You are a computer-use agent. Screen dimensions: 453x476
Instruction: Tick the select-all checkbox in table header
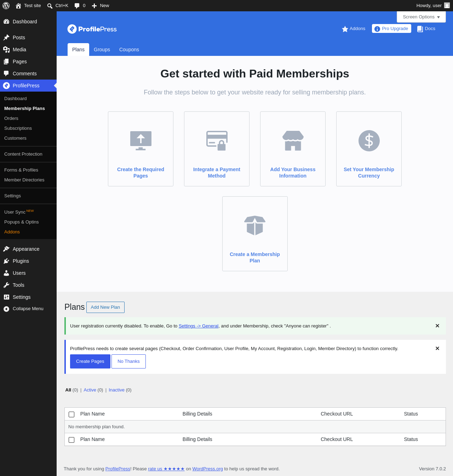(71, 414)
